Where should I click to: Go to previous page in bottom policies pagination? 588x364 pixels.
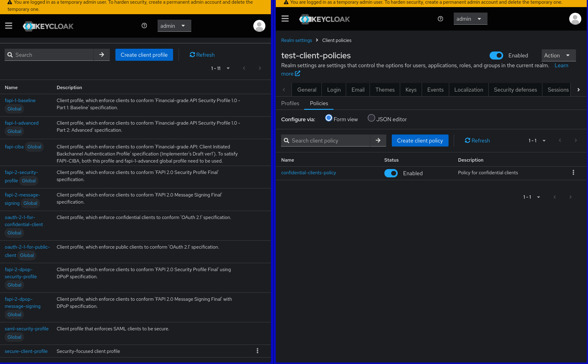[x=555, y=197]
